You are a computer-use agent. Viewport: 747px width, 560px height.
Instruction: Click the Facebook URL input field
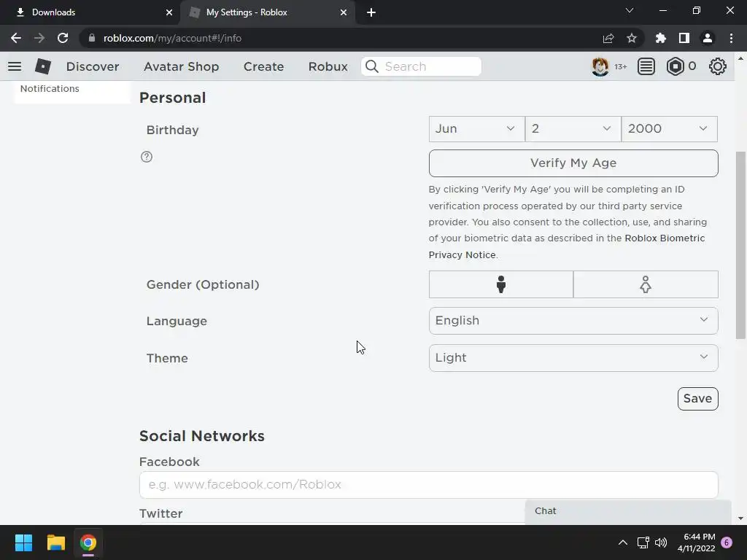(428, 485)
